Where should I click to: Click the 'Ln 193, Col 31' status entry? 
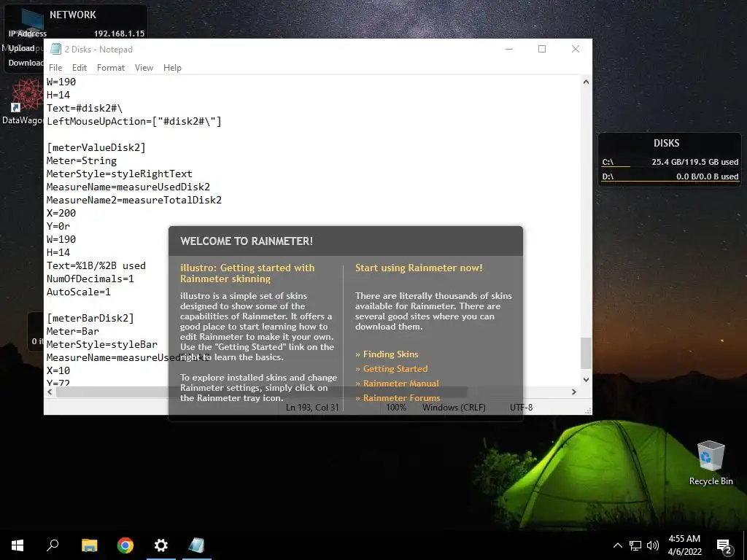point(312,408)
